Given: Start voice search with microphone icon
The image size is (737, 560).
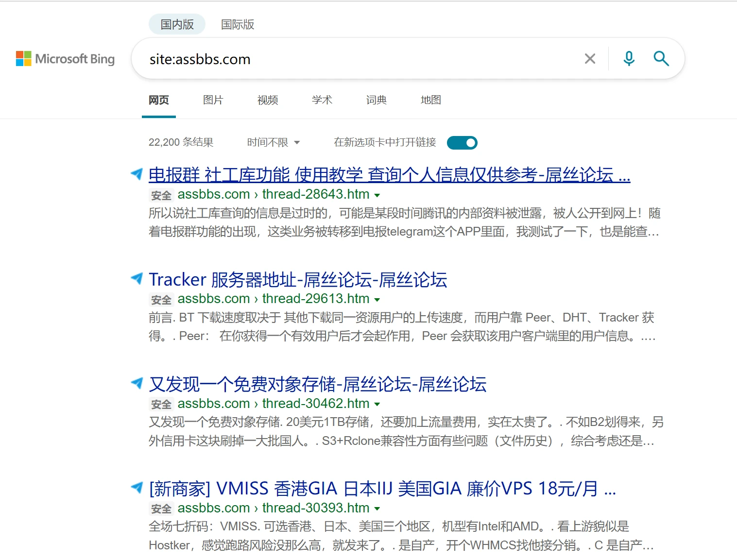Looking at the screenshot, I should (629, 59).
